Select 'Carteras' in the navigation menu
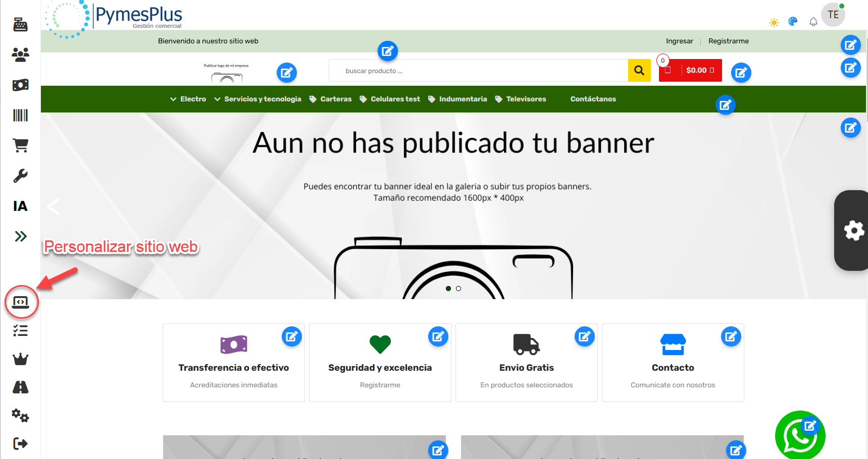The width and height of the screenshot is (868, 459). coord(336,99)
